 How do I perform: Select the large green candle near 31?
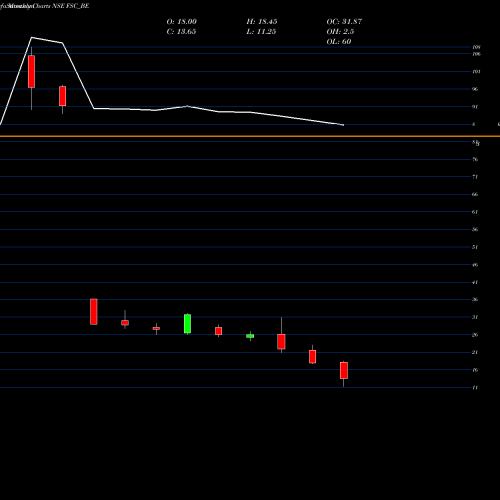(x=188, y=324)
